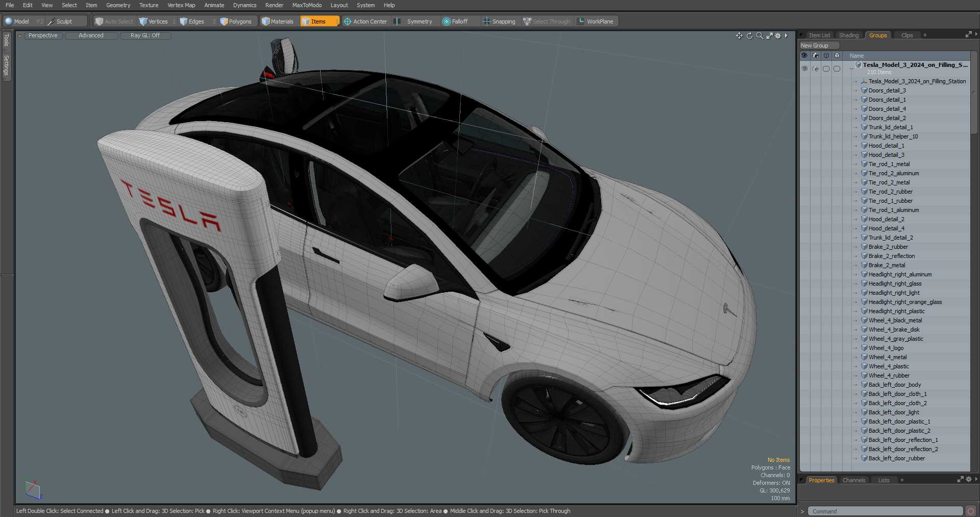The image size is (980, 517).
Task: Open the Geometry menu
Action: pos(118,5)
